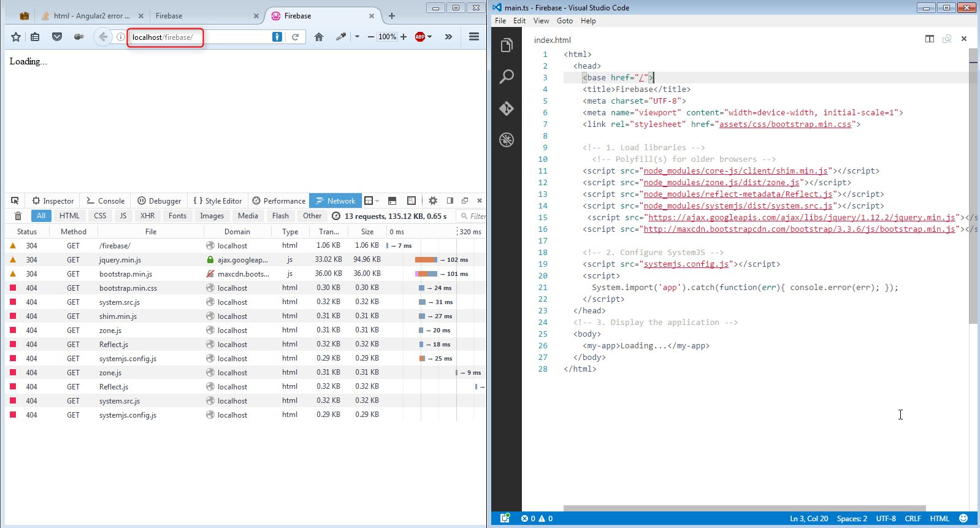Focus the network Filter URLs input

pos(472,216)
